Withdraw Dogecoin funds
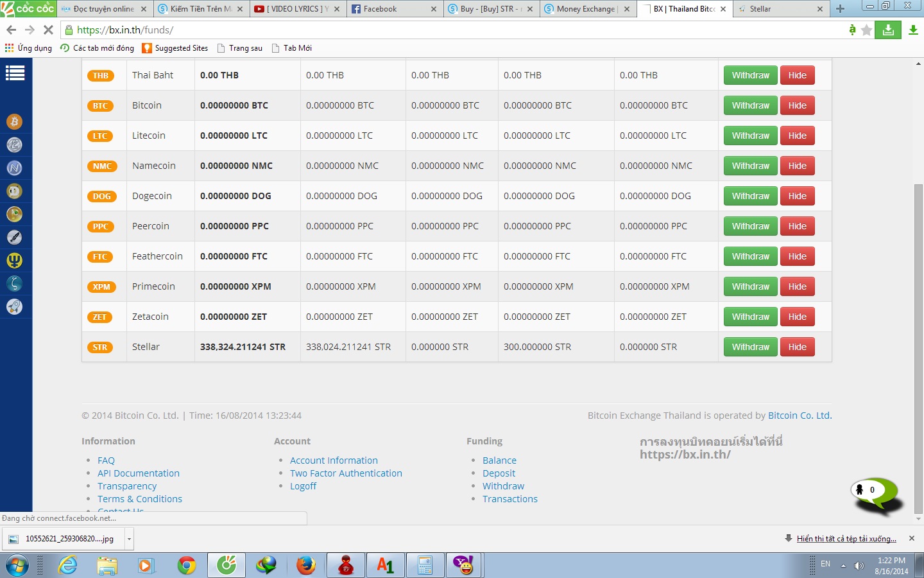Viewport: 924px width, 578px height. (751, 196)
